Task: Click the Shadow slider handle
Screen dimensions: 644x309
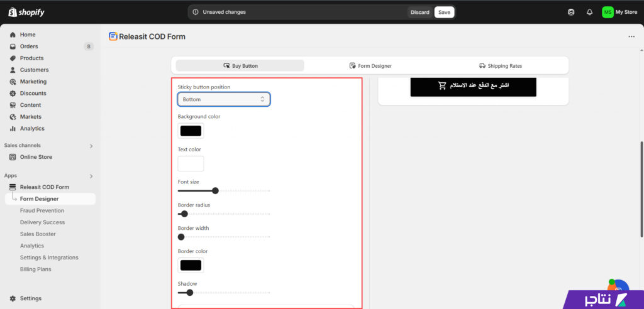Action: pos(190,293)
